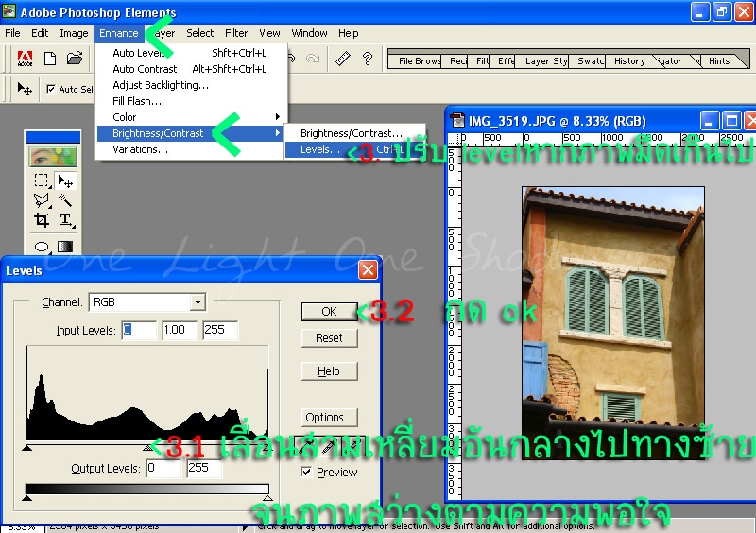Open a file using the folder icon
The height and width of the screenshot is (533, 756).
tap(75, 58)
